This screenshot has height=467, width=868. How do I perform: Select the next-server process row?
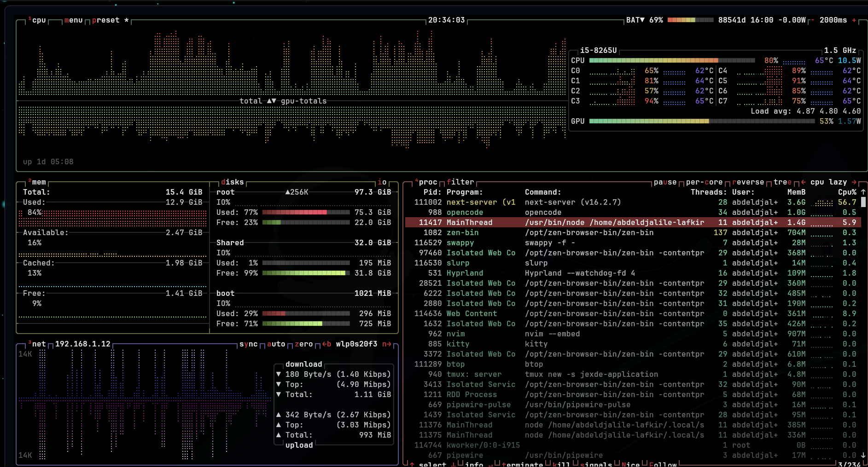click(633, 202)
